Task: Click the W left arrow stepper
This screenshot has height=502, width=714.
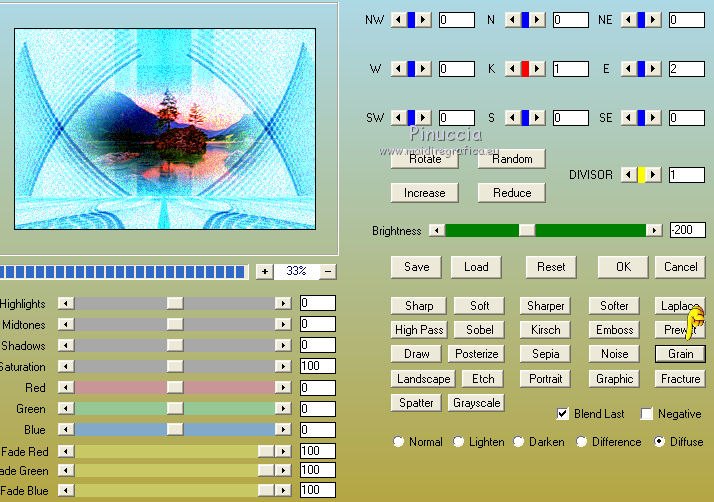Action: pyautogui.click(x=399, y=69)
